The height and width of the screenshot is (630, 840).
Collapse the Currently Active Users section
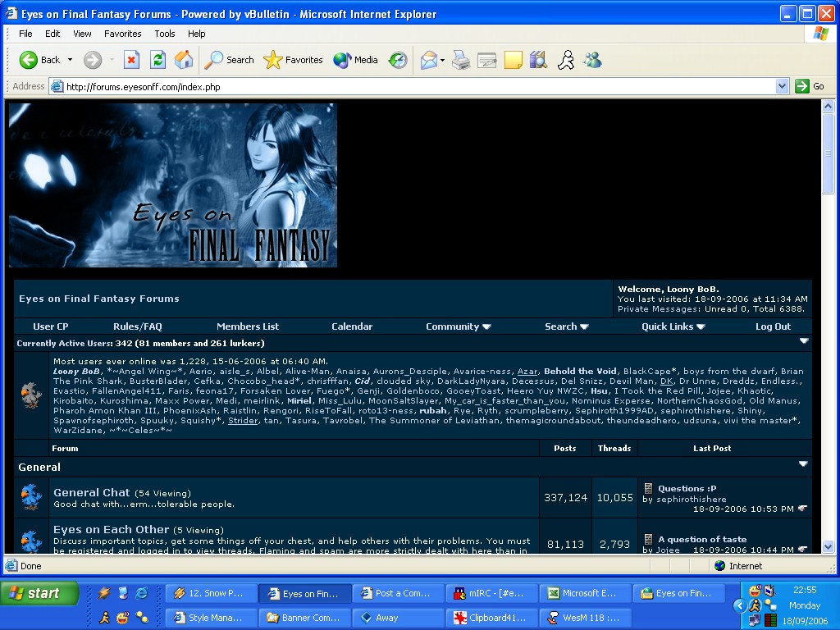point(804,340)
